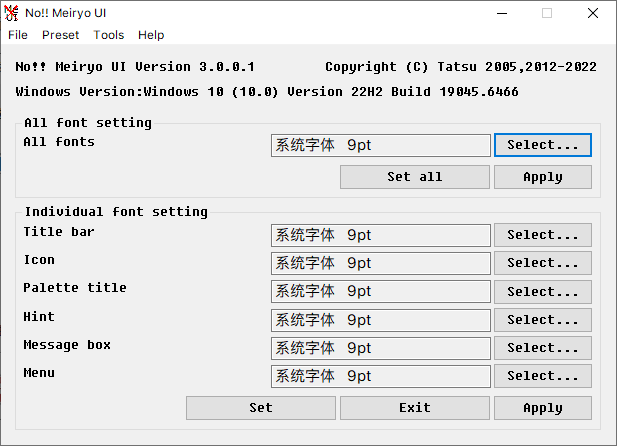Open the Help menu
617x446 pixels.
(x=151, y=35)
